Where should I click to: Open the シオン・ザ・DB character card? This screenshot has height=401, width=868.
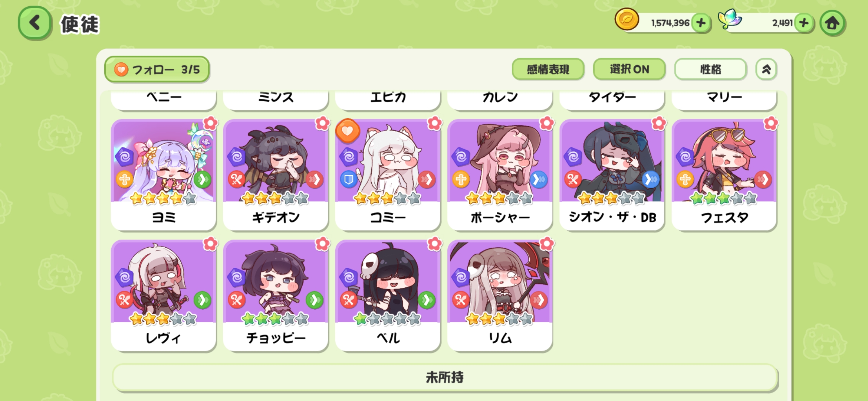(612, 175)
